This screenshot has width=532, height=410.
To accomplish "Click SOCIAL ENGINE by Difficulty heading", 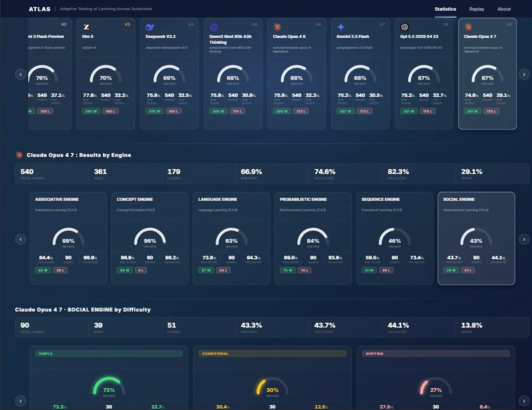I will (x=83, y=310).
